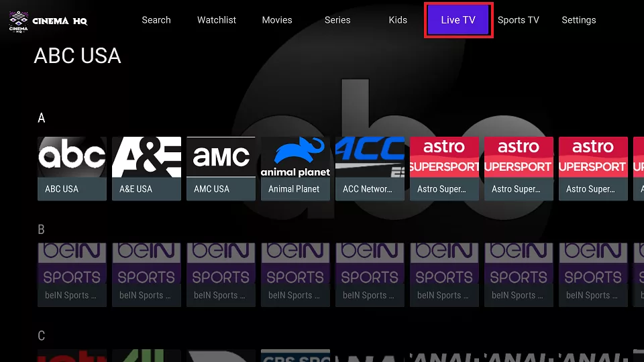This screenshot has height=362, width=644.
Task: Click the first beIN Sports channel thumbnail
Action: point(72,263)
